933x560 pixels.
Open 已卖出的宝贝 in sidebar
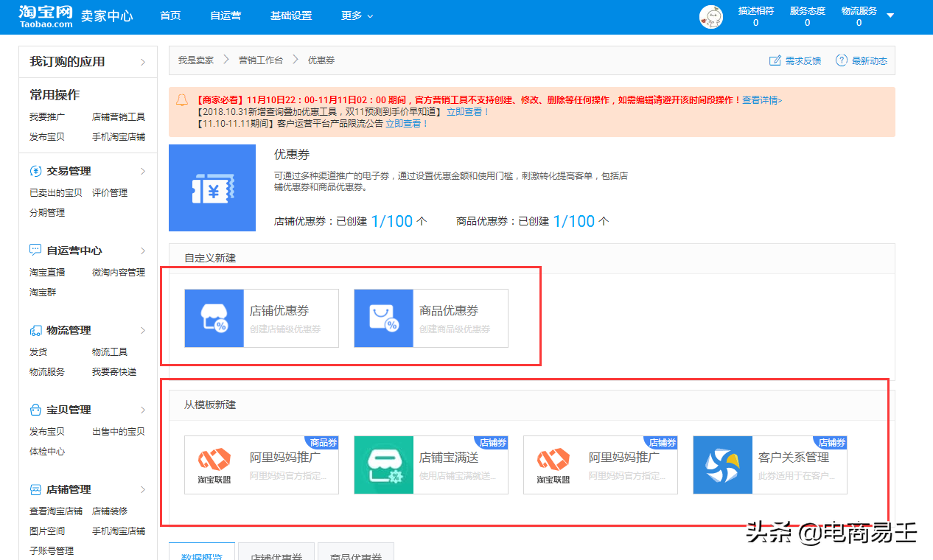(x=56, y=192)
